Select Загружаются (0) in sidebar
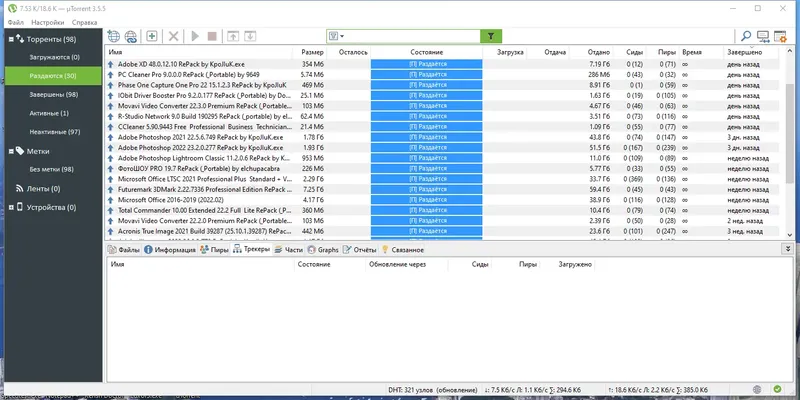 tap(55, 57)
